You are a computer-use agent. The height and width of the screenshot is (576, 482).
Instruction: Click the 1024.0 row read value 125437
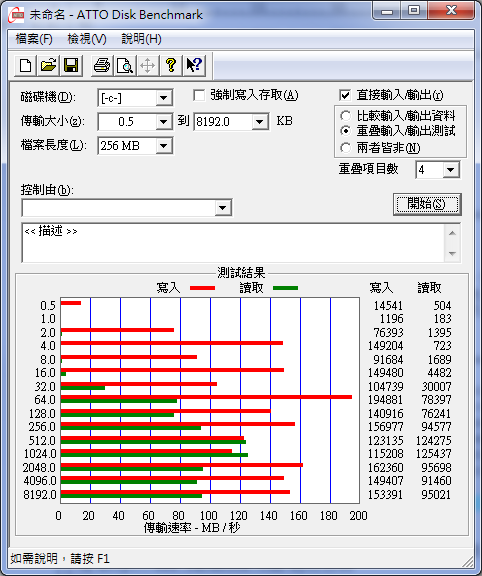[x=433, y=454]
